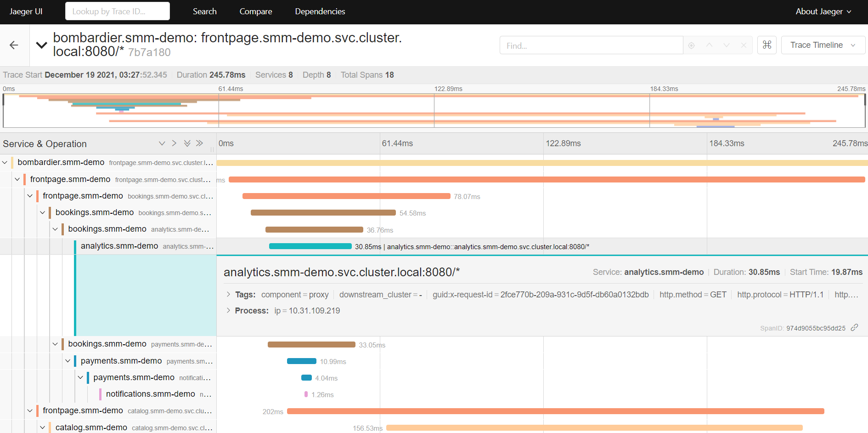Image resolution: width=868 pixels, height=433 pixels.
Task: Open keyboard shortcuts command icon
Action: pos(767,45)
